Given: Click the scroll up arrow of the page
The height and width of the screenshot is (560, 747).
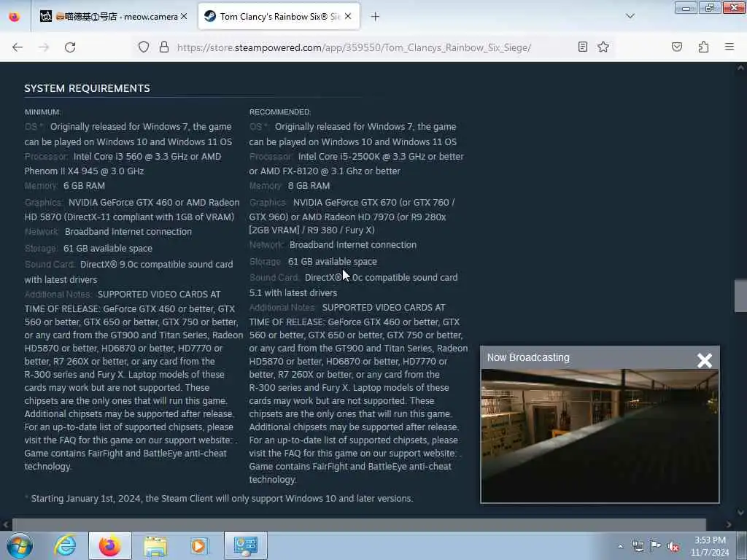Looking at the screenshot, I should click(740, 68).
